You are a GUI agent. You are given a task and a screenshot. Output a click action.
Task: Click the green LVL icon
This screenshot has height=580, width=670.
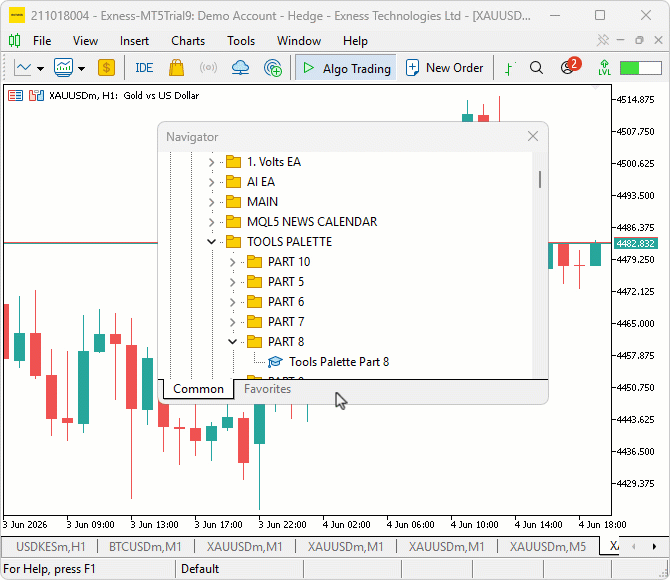coord(604,68)
